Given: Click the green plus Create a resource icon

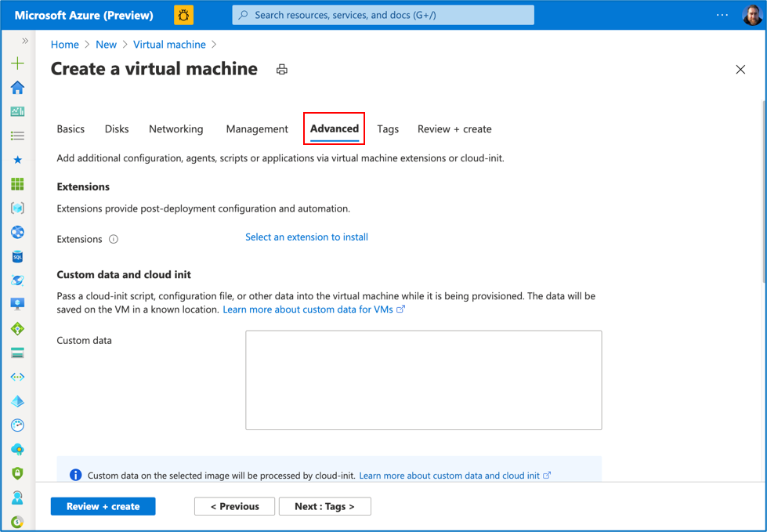Looking at the screenshot, I should pyautogui.click(x=17, y=63).
